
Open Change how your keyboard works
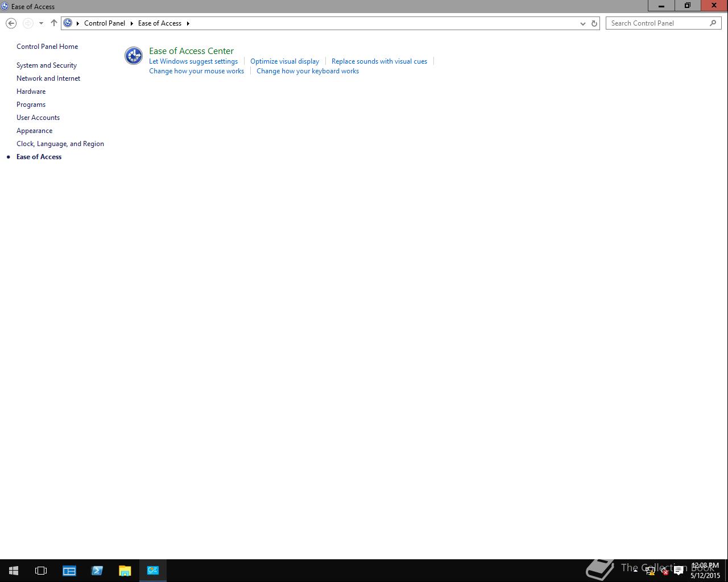coord(308,71)
